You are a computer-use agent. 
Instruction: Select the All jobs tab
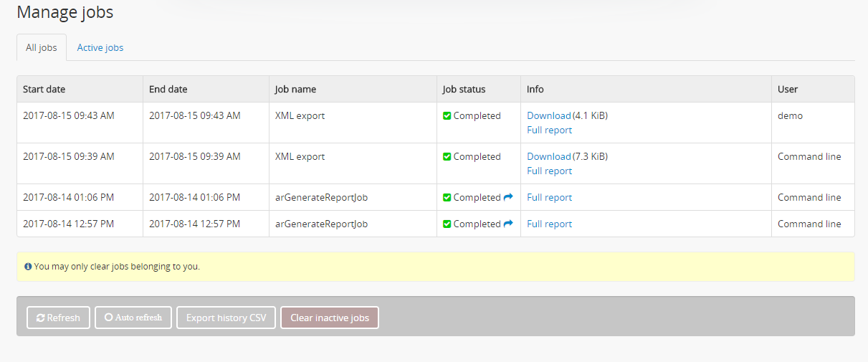(42, 48)
